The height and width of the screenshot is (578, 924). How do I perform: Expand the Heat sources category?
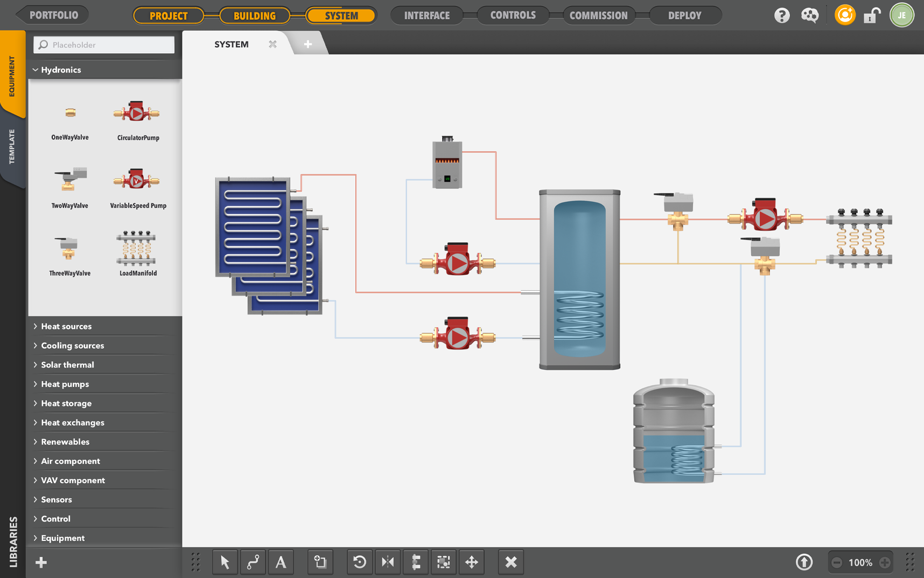[x=66, y=326]
